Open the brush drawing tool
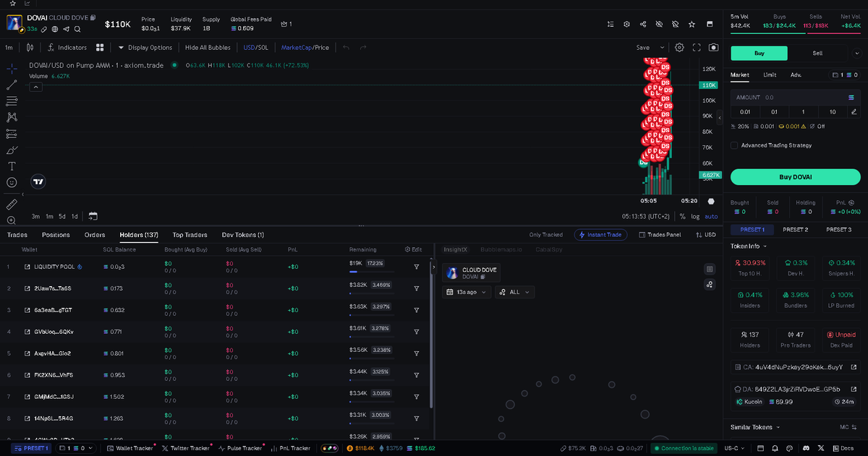This screenshot has width=868, height=456. pyautogui.click(x=12, y=150)
